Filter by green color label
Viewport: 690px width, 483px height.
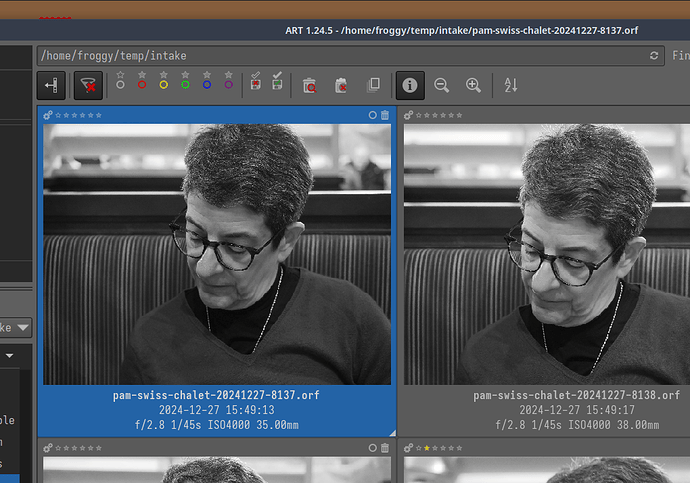click(x=185, y=82)
